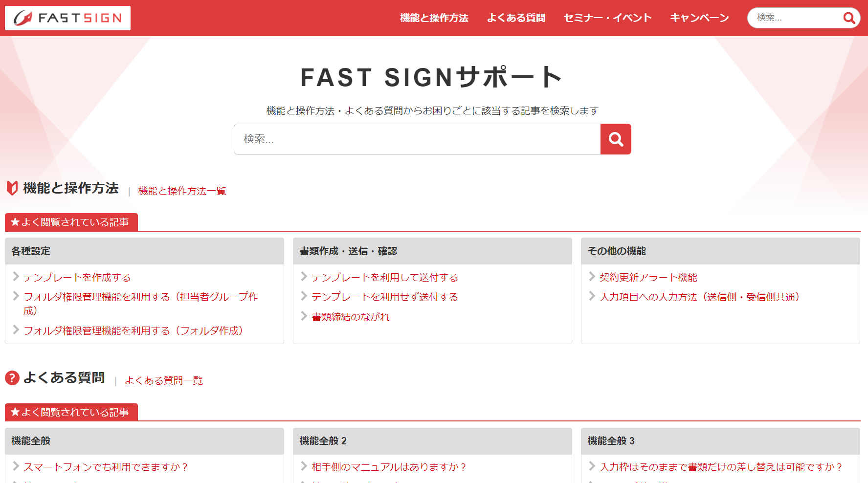
Task: Open the フォルダ作成 folder permission article
Action: point(133,331)
